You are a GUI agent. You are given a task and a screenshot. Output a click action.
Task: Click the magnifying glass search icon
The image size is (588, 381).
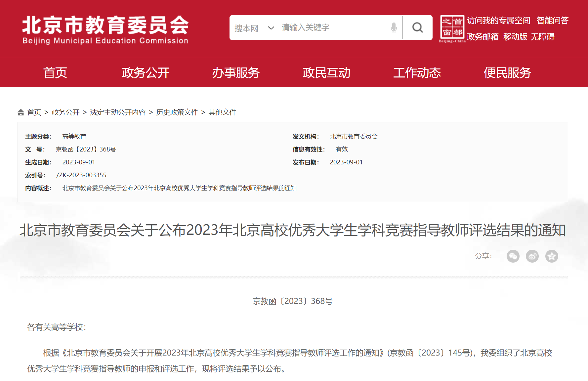[x=417, y=28]
